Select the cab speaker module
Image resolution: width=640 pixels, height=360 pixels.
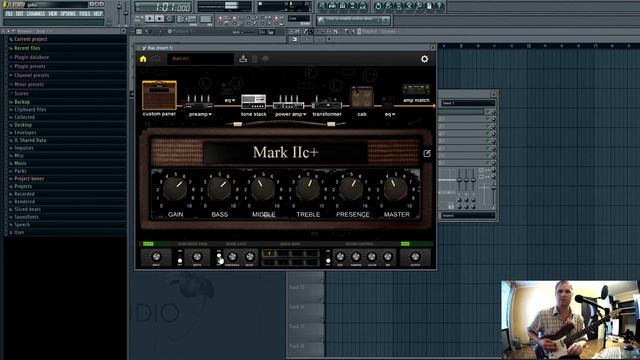tap(362, 98)
